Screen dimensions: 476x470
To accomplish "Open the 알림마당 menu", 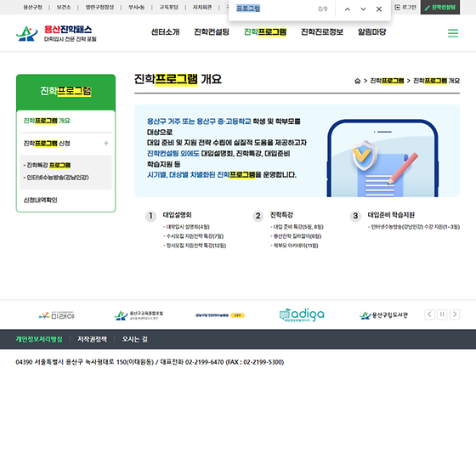I will point(372,32).
